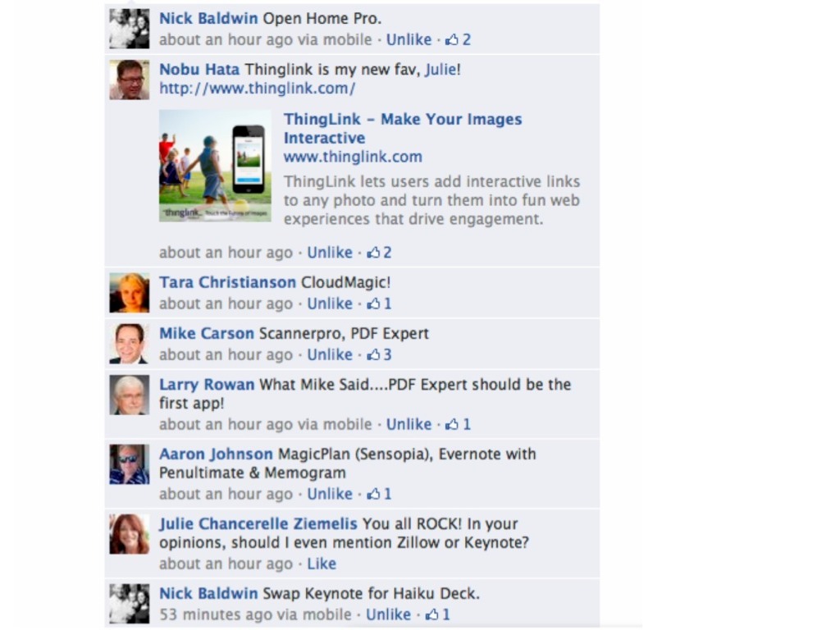View thumbs-up count on Larry Rowan's comment

pos(458,424)
